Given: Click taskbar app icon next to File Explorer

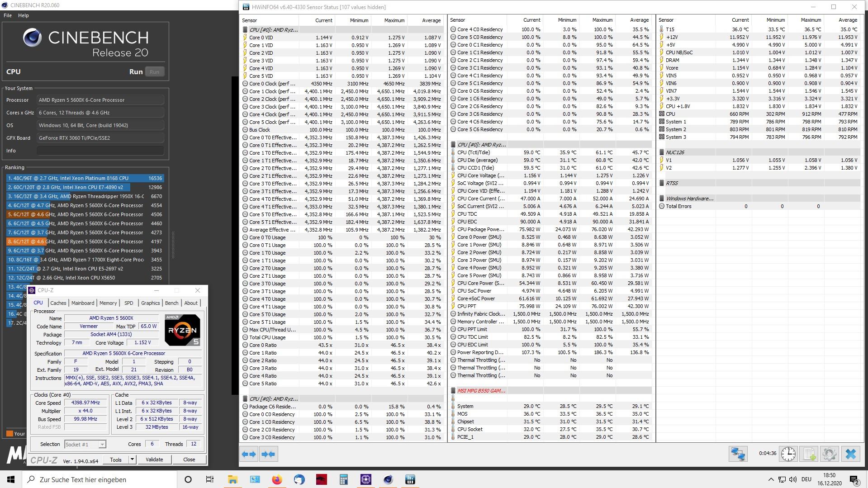Looking at the screenshot, I should point(255,479).
